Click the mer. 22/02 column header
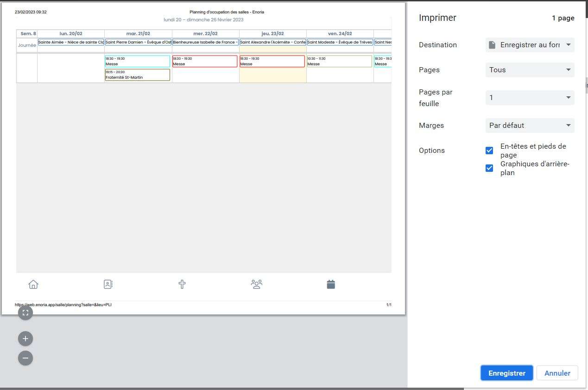Image resolution: width=588 pixels, height=390 pixels. click(205, 34)
